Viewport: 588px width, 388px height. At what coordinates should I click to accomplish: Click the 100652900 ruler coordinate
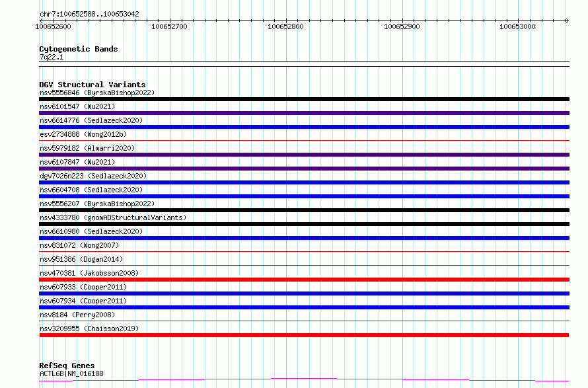[x=402, y=26]
